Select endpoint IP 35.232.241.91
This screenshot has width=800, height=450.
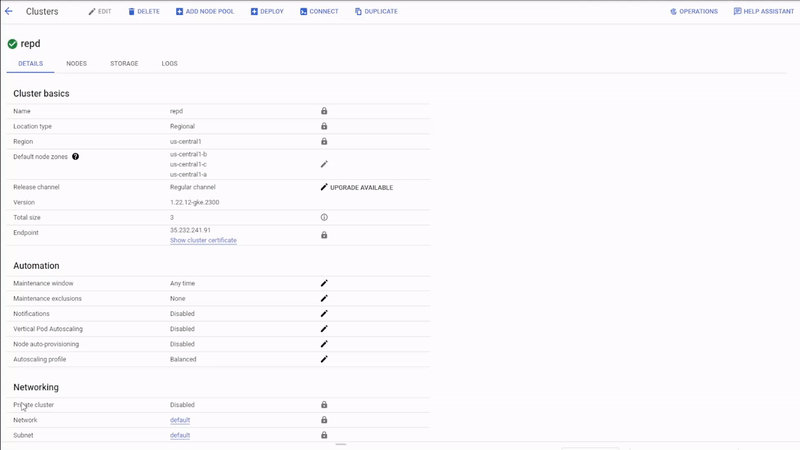point(190,230)
